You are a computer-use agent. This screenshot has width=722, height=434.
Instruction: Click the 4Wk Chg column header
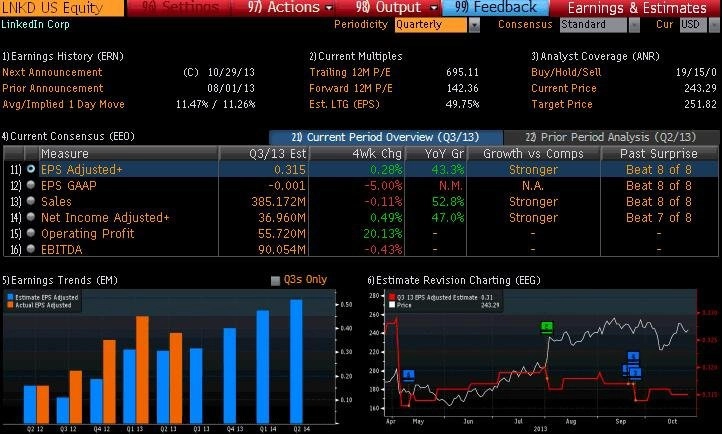pyautogui.click(x=357, y=153)
